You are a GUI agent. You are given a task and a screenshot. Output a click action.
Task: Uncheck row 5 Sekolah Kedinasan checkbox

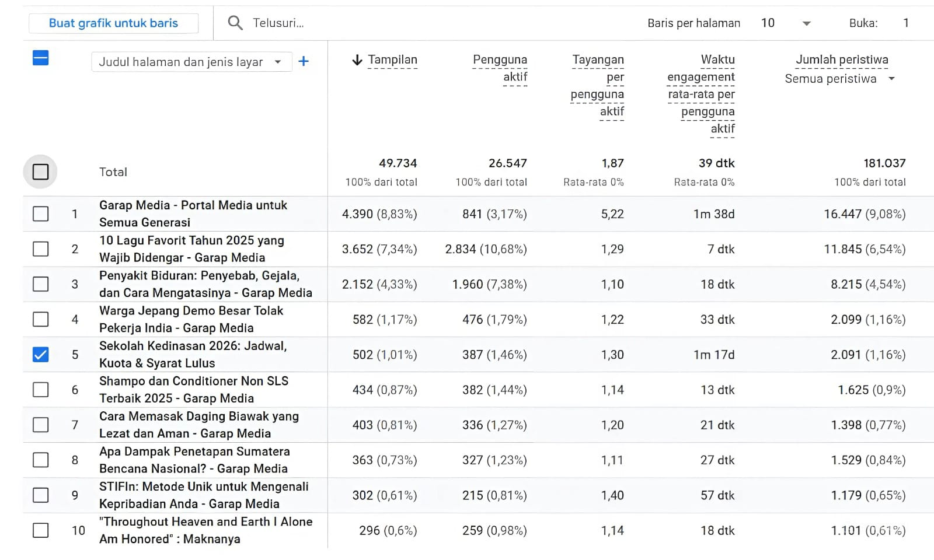click(x=40, y=355)
